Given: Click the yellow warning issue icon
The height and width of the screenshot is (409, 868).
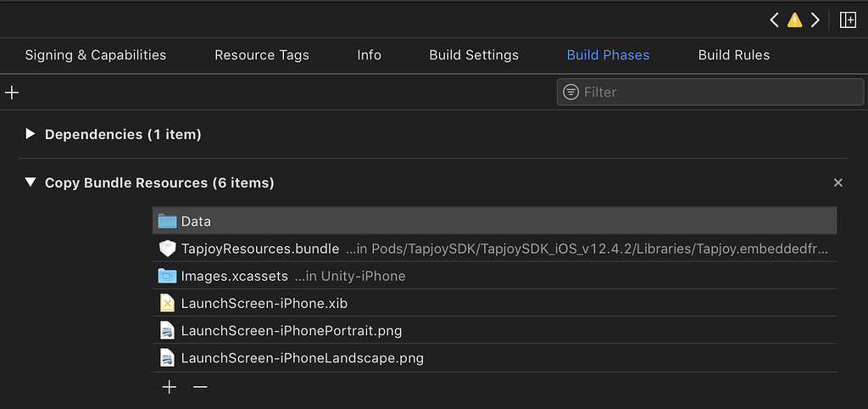Looking at the screenshot, I should click(794, 20).
